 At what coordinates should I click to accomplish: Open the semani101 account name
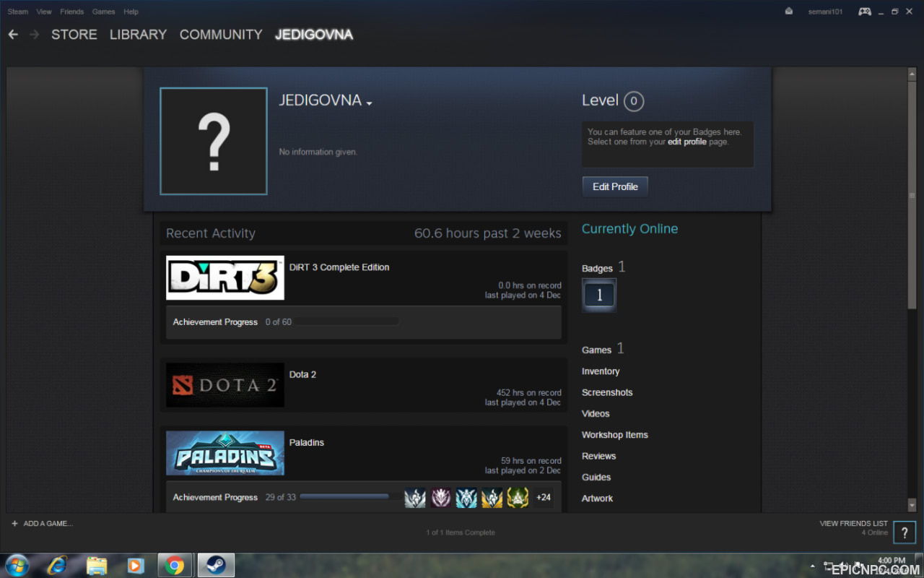(825, 12)
